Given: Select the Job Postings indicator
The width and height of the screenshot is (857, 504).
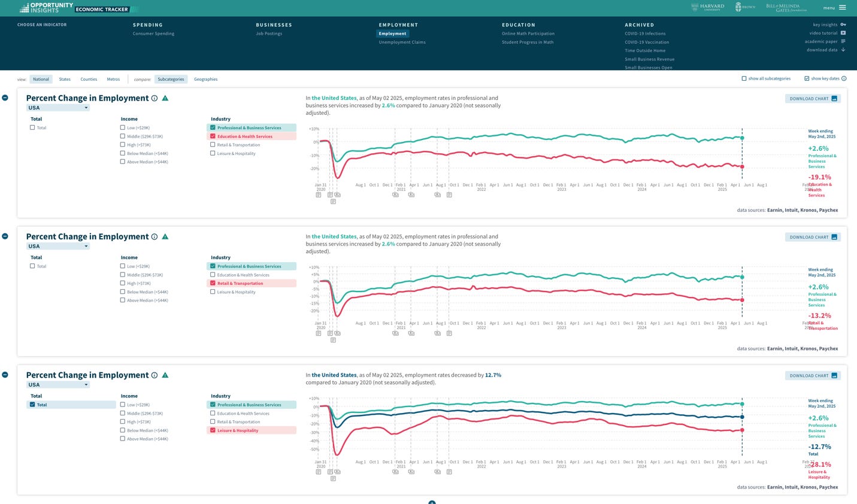Looking at the screenshot, I should tap(269, 34).
